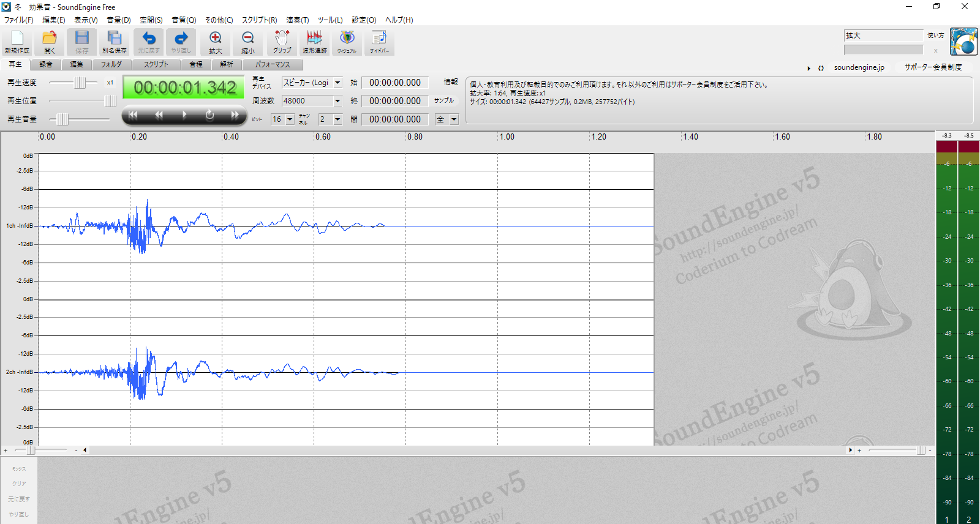Open the 編集(E) menu
Image resolution: width=980 pixels, height=524 pixels.
[x=53, y=20]
